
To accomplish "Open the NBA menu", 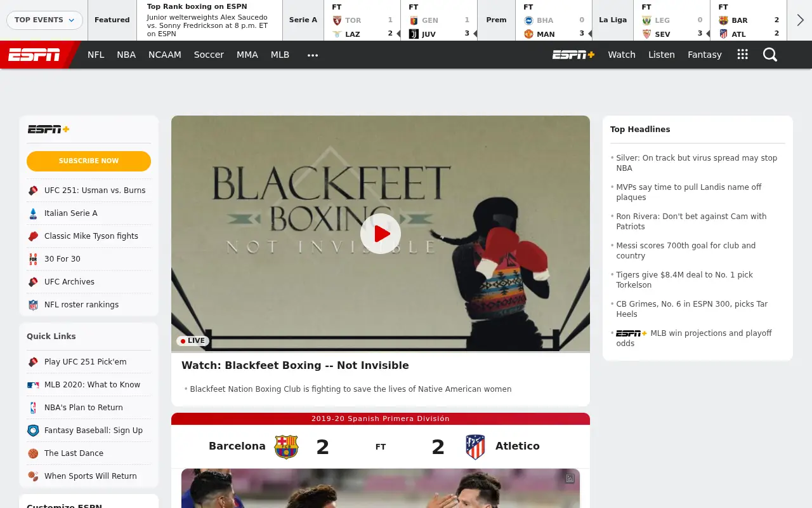I will click(126, 55).
